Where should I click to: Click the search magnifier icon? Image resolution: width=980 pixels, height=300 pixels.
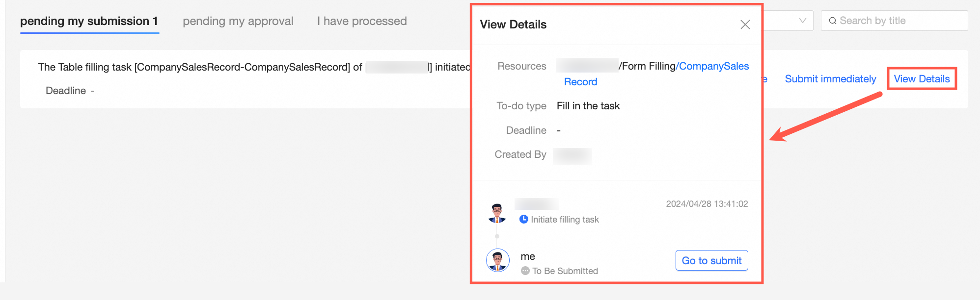pos(833,21)
